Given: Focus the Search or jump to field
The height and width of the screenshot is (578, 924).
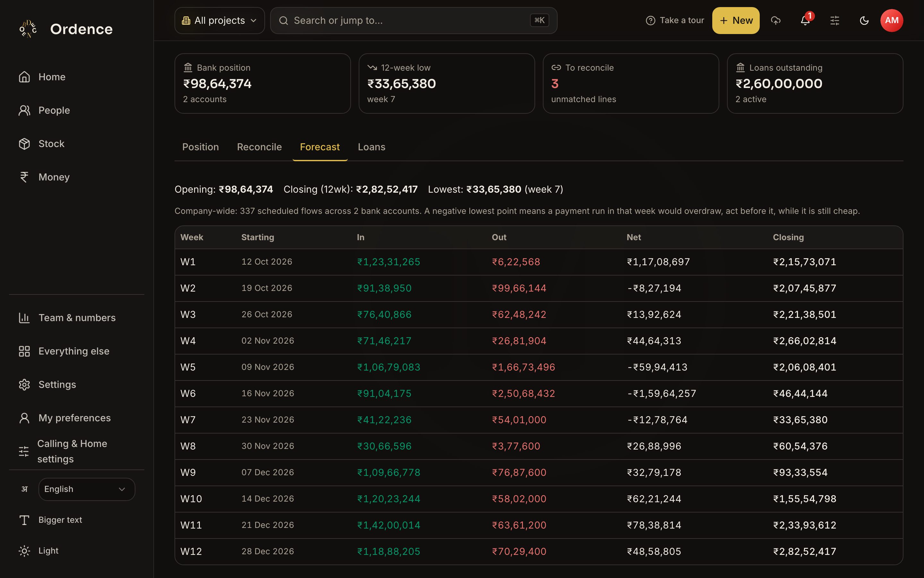Looking at the screenshot, I should point(414,20).
